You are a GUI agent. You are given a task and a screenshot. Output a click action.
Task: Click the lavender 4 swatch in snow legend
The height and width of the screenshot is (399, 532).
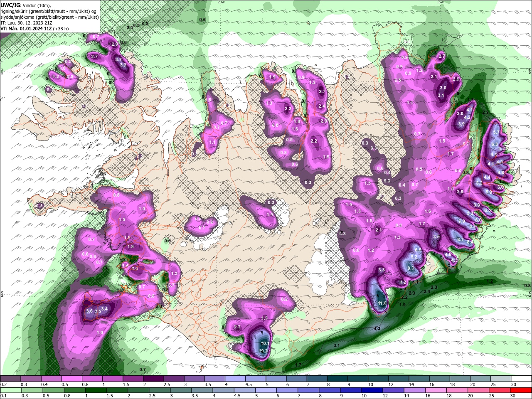[x=235, y=379]
